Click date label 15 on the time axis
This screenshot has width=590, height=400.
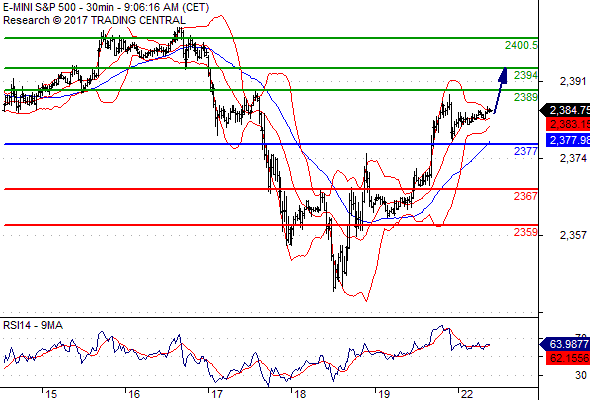pos(51,394)
